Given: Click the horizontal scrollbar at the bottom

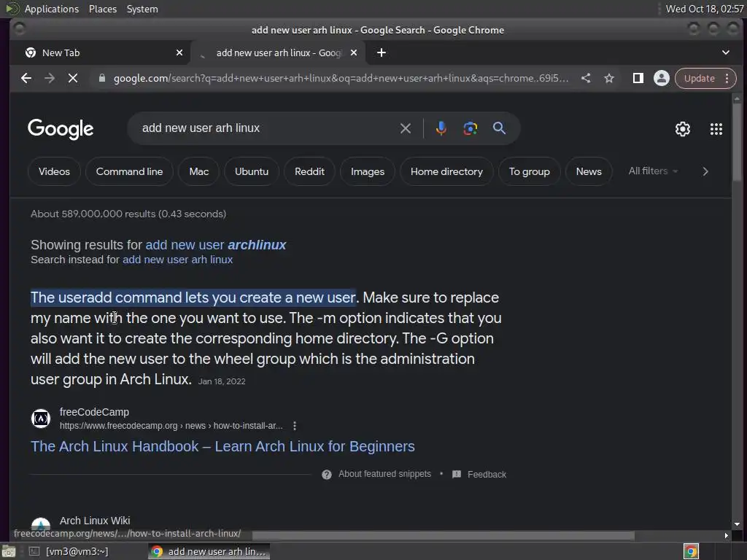Looking at the screenshot, I should (443, 536).
